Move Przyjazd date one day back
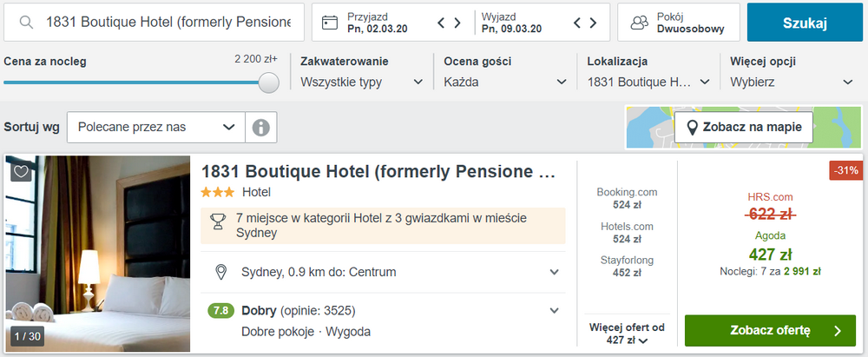Viewport: 868px width, 357px height. coord(441,23)
